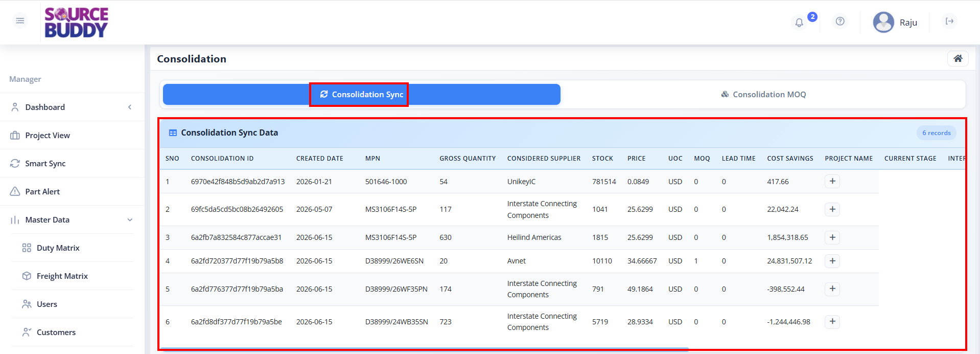Click consolidation ID 6970e42f848b5d9ab2d7a913
This screenshot has height=354, width=980.
tap(238, 182)
